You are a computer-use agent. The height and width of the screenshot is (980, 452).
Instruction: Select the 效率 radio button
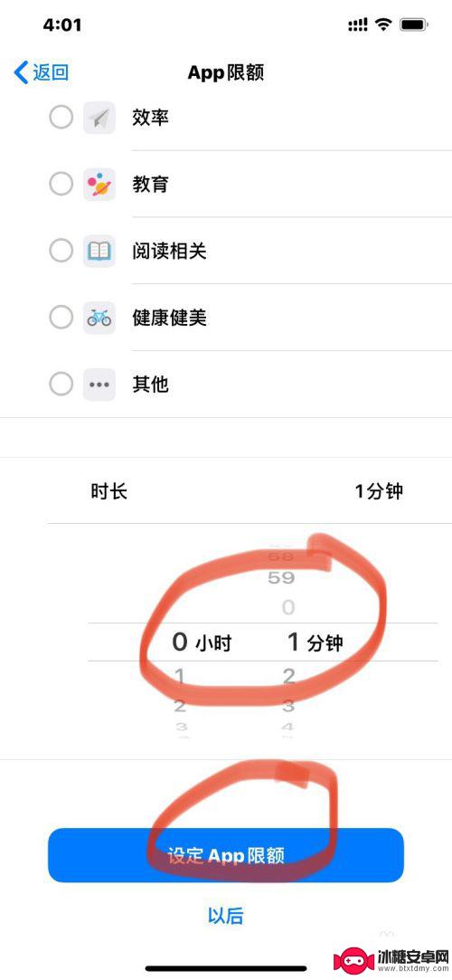point(61,118)
